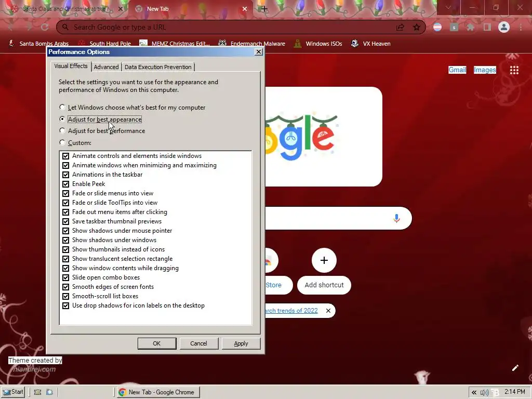Screen dimensions: 532x399
Task: Bookmark this tab with star icon
Action: (x=417, y=28)
